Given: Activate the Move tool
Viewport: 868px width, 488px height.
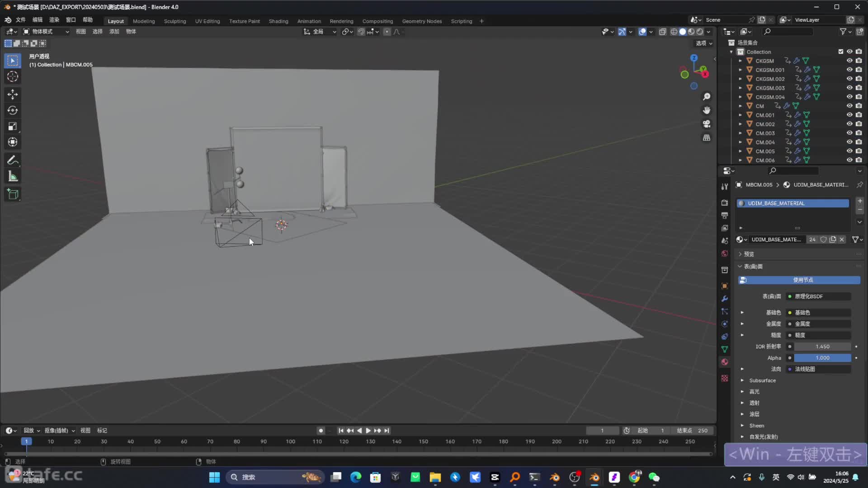Looking at the screenshot, I should (x=13, y=94).
